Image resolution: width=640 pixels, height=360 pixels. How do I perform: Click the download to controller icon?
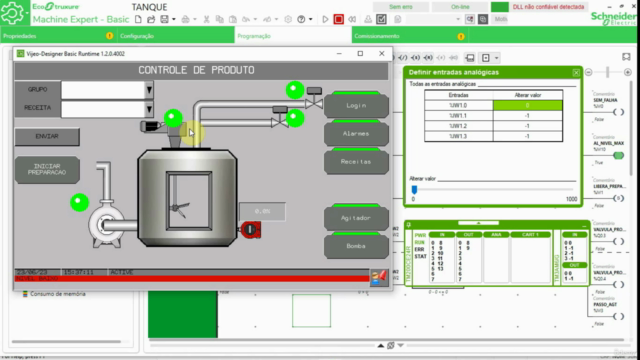click(368, 19)
